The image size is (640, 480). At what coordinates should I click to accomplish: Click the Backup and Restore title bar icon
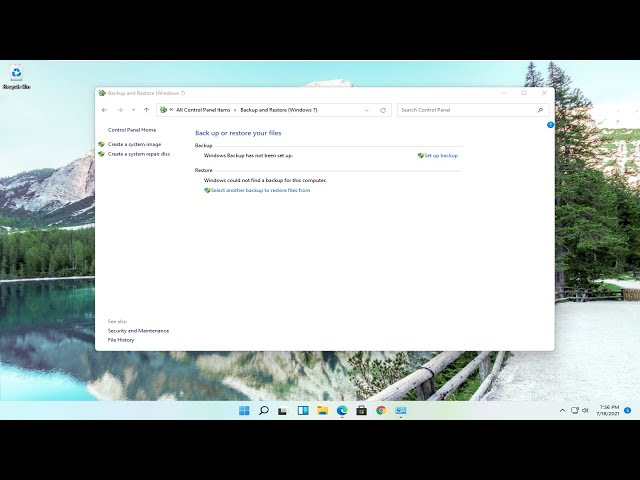102,93
